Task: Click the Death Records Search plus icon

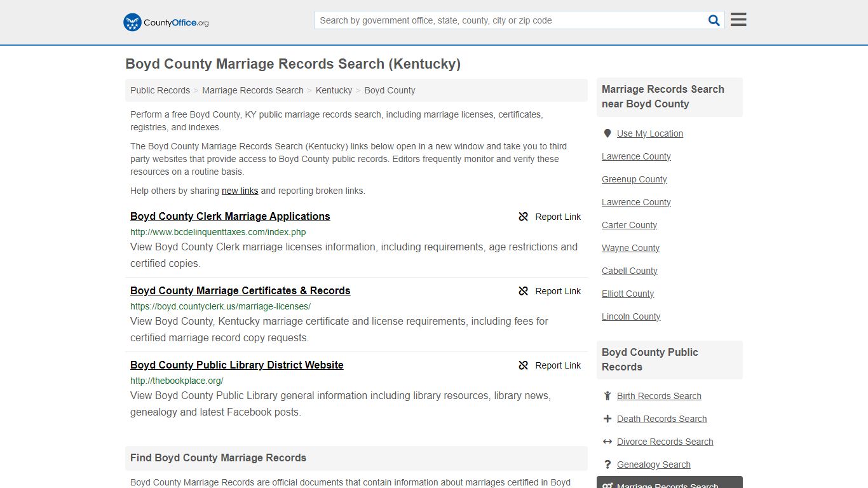Action: click(x=607, y=419)
